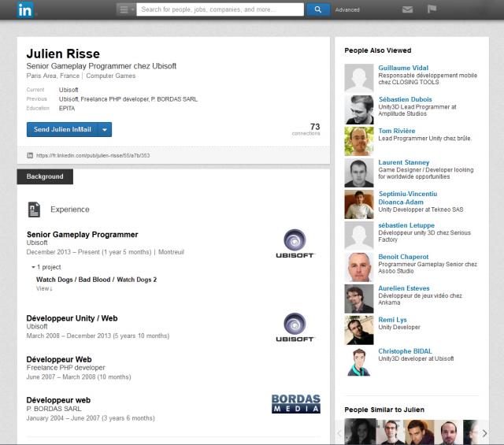This screenshot has width=504, height=445.
Task: Advance People Similar carousel with right chevron
Action: click(484, 433)
